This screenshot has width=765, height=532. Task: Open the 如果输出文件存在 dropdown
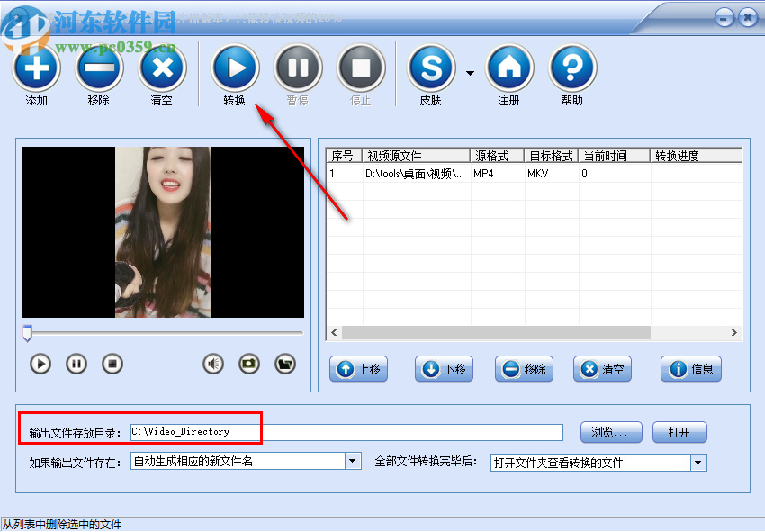tap(353, 461)
